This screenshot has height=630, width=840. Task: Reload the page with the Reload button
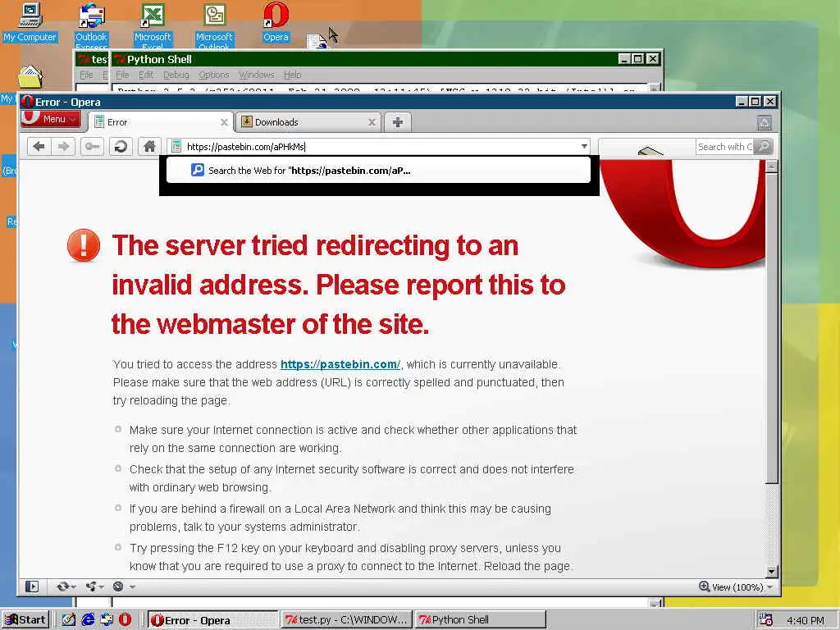(121, 146)
